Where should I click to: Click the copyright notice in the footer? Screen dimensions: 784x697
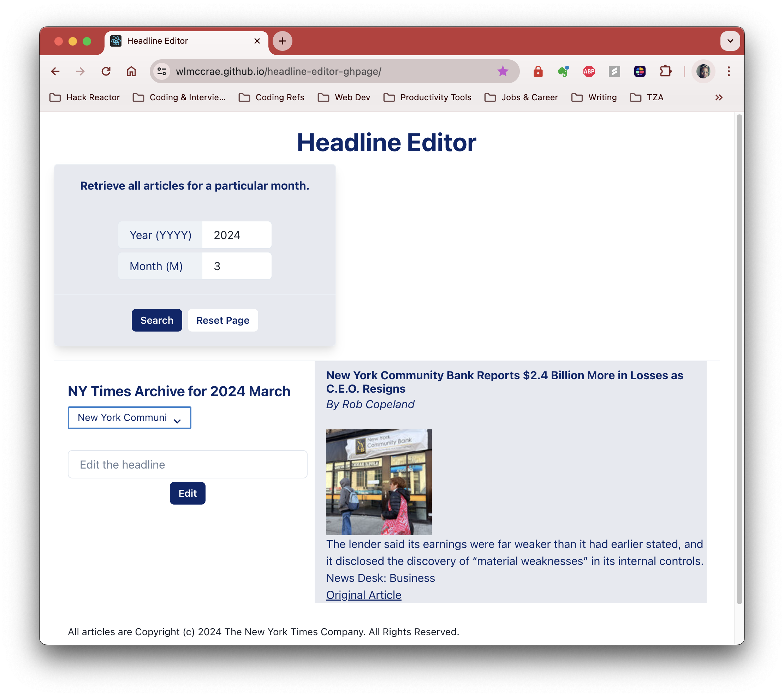pos(263,631)
